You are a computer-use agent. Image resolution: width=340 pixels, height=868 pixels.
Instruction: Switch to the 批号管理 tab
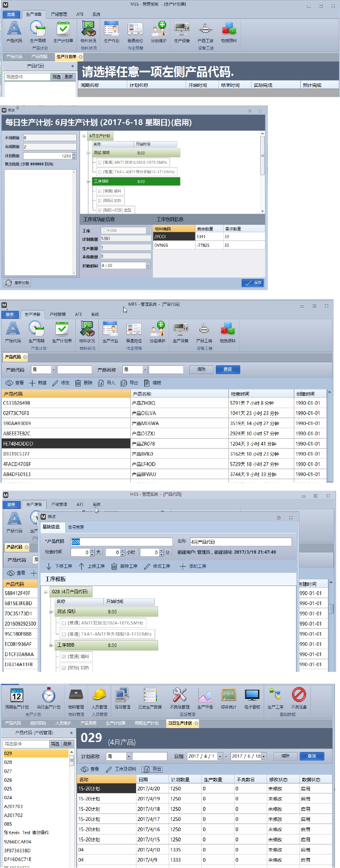(x=76, y=527)
